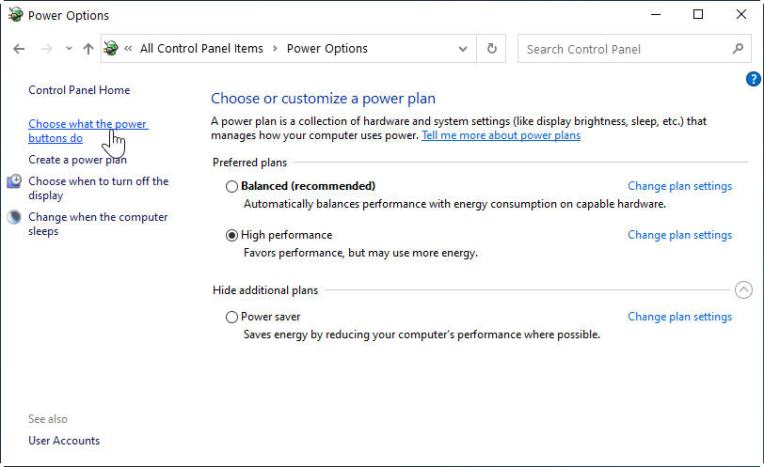The height and width of the screenshot is (467, 764).
Task: Click the Power Options breadcrumb segment
Action: click(x=327, y=49)
